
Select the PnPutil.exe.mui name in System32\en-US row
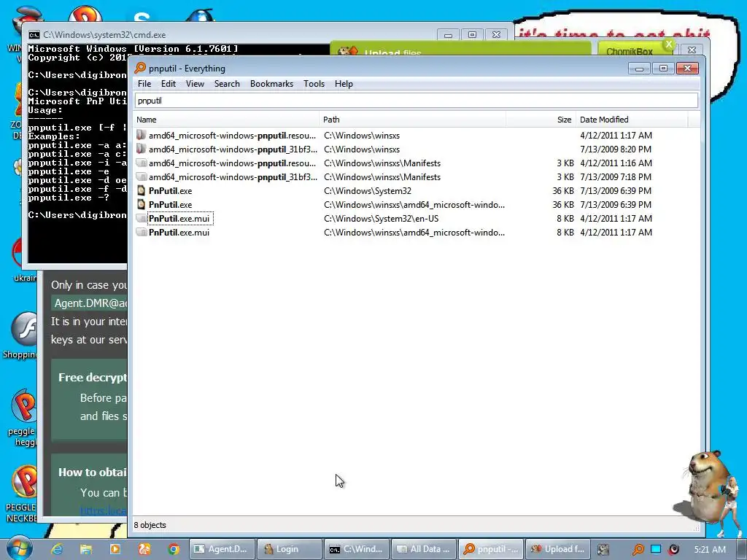[x=179, y=219]
